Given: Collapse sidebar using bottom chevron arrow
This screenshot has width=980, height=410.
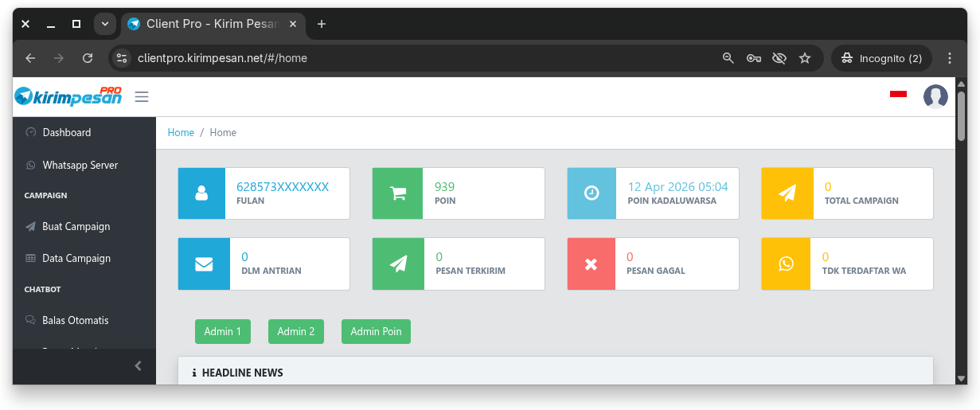Looking at the screenshot, I should (138, 366).
